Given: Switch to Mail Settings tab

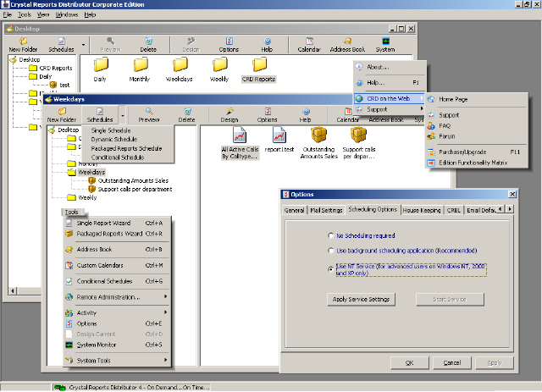Looking at the screenshot, I should (326, 210).
